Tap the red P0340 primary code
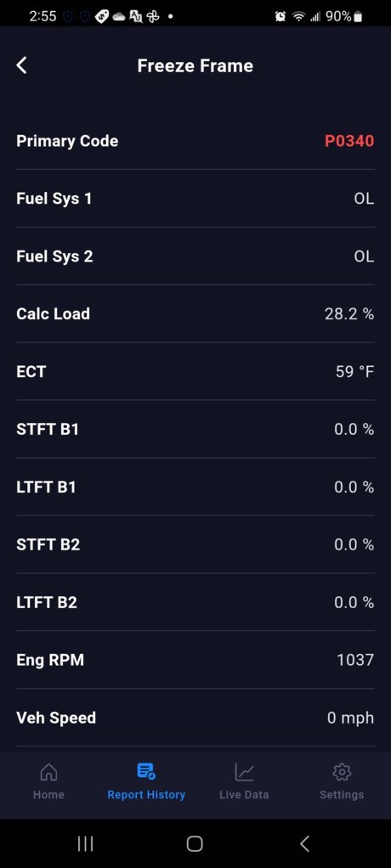The image size is (391, 868). (348, 141)
